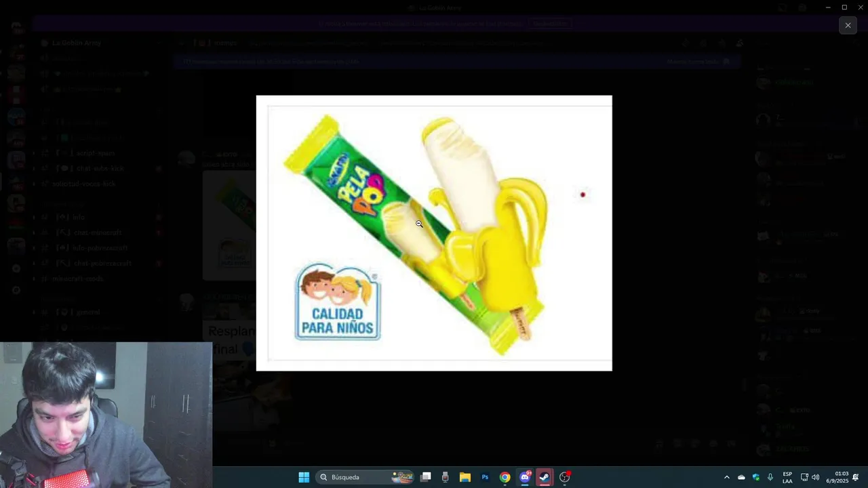This screenshot has width=868, height=488.
Task: Close the enlarged image preview
Action: (x=848, y=25)
